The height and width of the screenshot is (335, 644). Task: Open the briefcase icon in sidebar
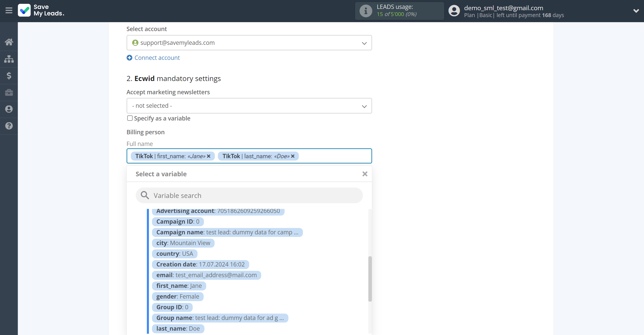tap(9, 92)
